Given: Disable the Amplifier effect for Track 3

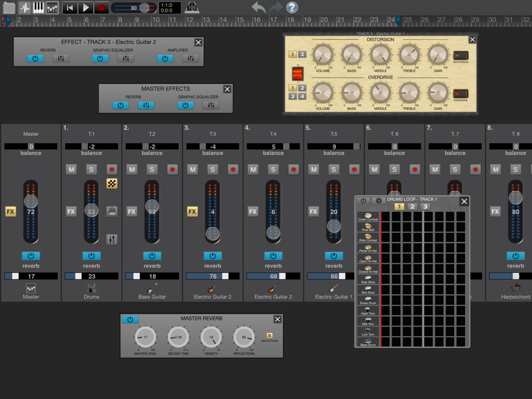Looking at the screenshot, I should click(165, 59).
